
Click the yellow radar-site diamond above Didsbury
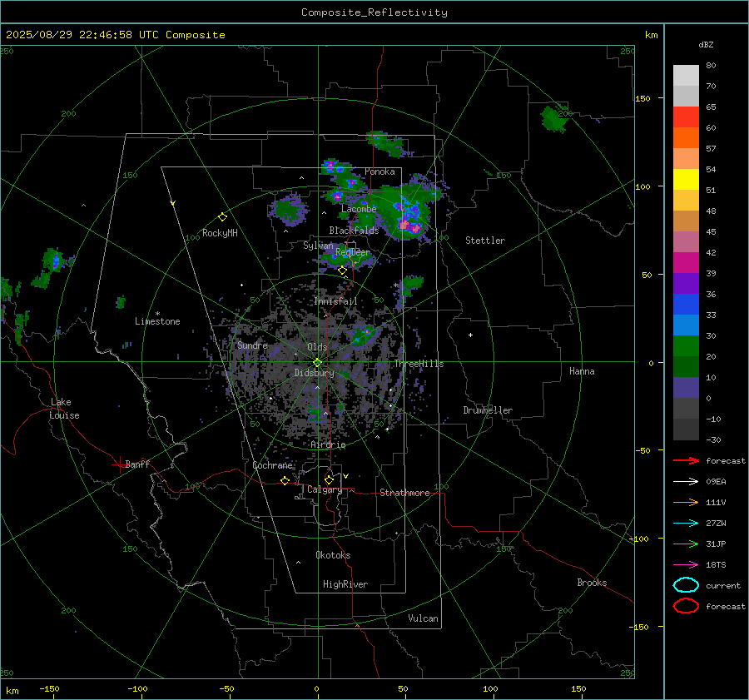[317, 363]
